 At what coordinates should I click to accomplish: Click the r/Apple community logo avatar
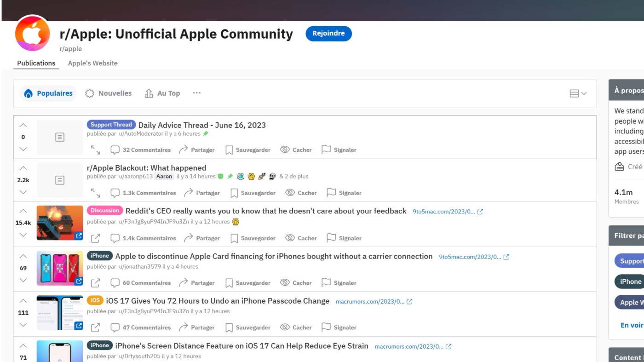click(x=33, y=33)
